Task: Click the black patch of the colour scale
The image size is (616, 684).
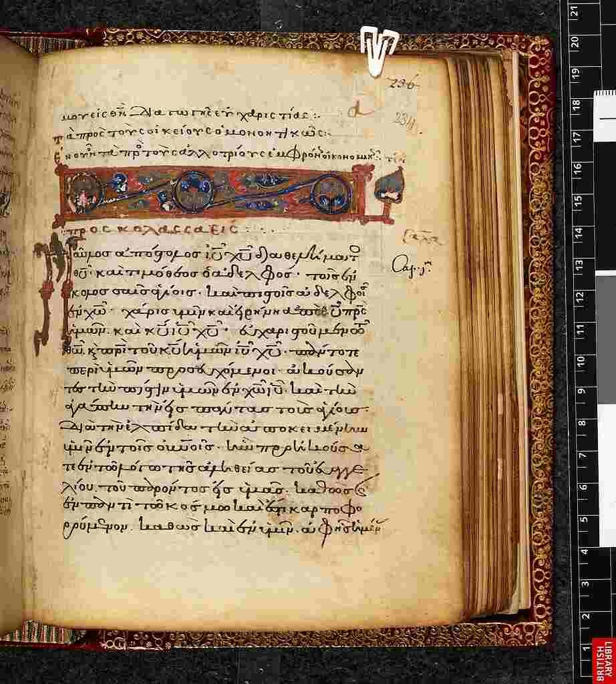Action: [x=605, y=205]
